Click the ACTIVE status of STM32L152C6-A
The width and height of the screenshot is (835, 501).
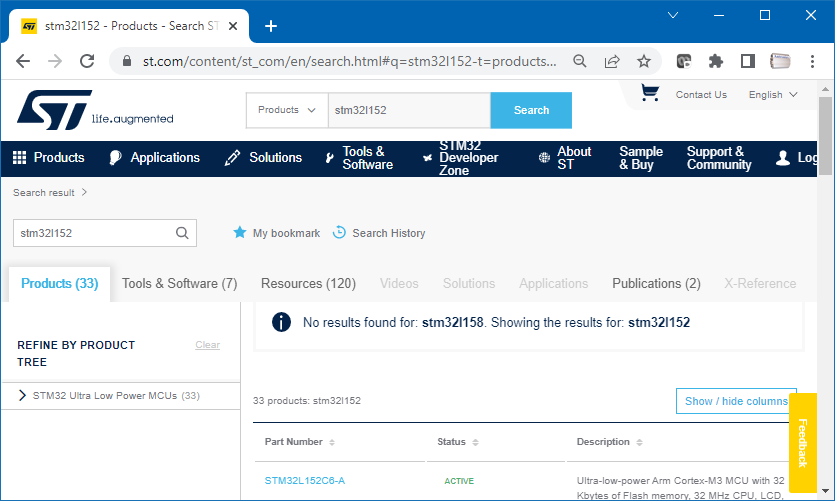pyautogui.click(x=459, y=481)
